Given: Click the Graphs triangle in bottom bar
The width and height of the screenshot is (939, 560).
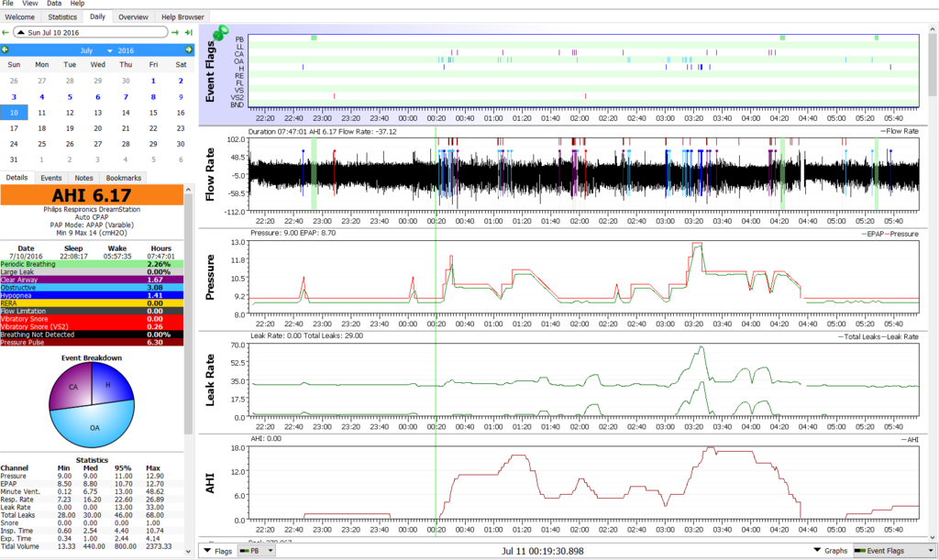Looking at the screenshot, I should tap(818, 551).
